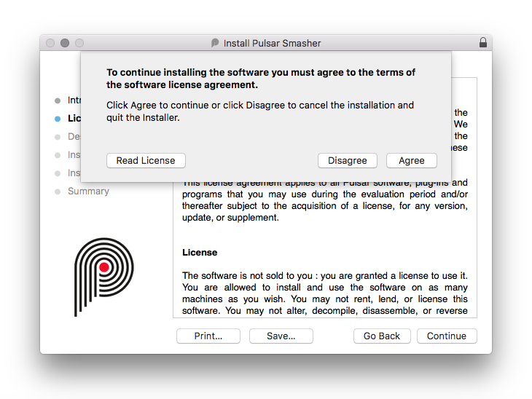Click the Save... button
The image size is (532, 399).
281,336
